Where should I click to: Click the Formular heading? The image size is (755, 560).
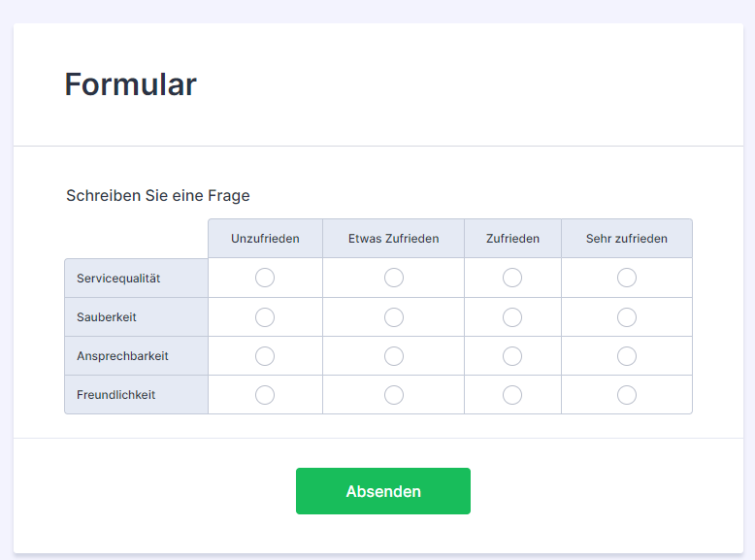point(130,84)
